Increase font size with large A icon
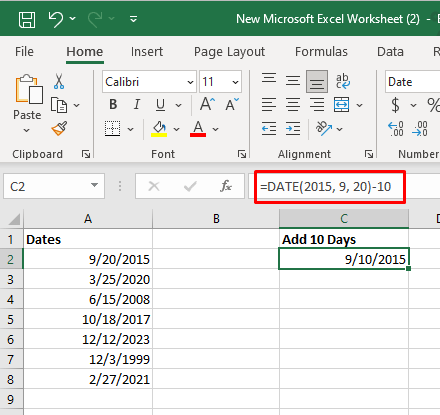 tap(207, 104)
